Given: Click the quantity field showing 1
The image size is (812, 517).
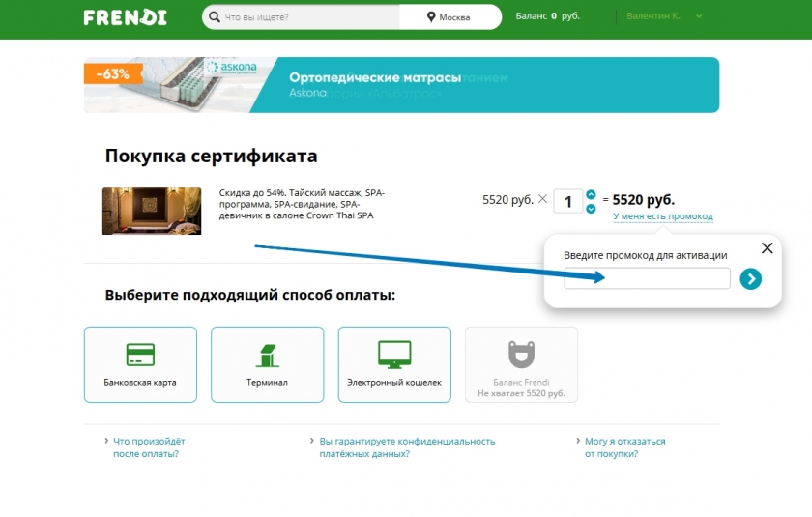Looking at the screenshot, I should click(x=568, y=201).
